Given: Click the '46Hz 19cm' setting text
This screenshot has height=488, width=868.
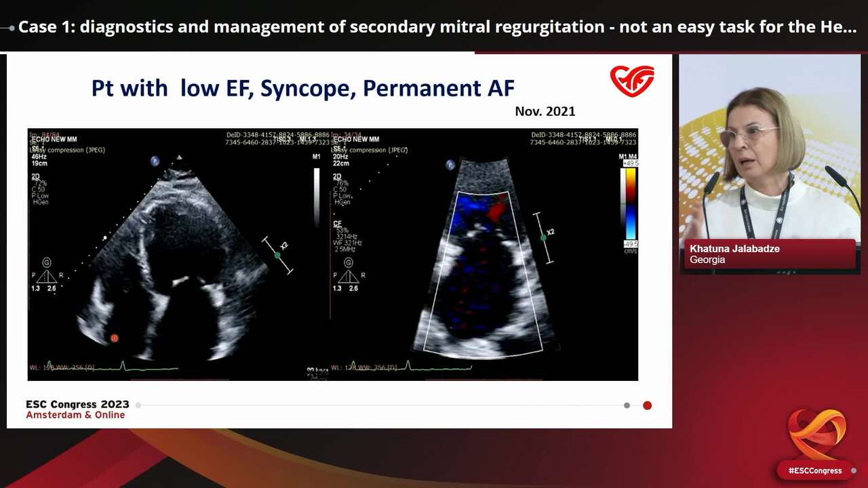Looking at the screenshot, I should click(x=39, y=160).
